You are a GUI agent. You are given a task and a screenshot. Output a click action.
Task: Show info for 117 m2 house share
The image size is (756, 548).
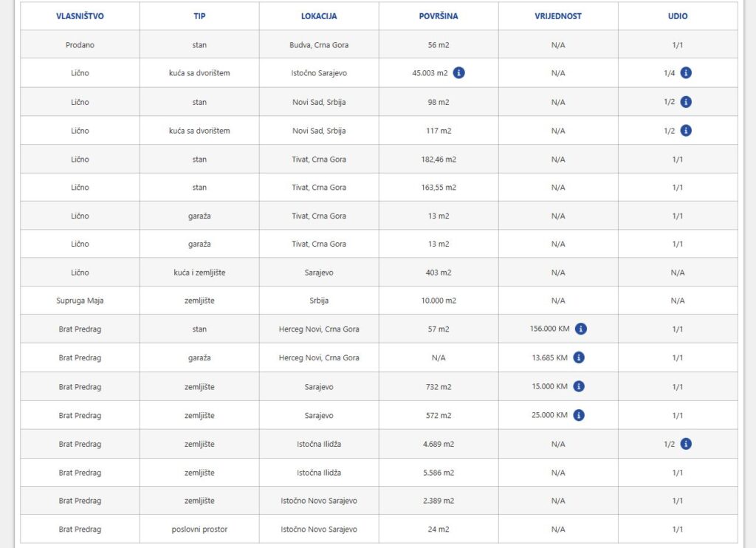coord(686,131)
